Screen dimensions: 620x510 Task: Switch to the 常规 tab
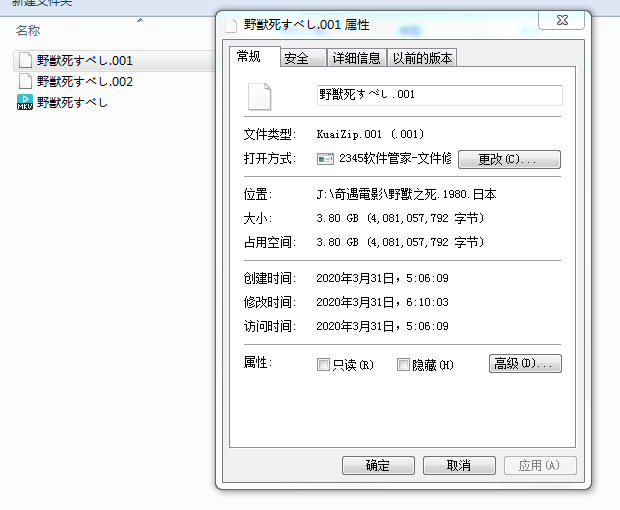click(x=248, y=57)
